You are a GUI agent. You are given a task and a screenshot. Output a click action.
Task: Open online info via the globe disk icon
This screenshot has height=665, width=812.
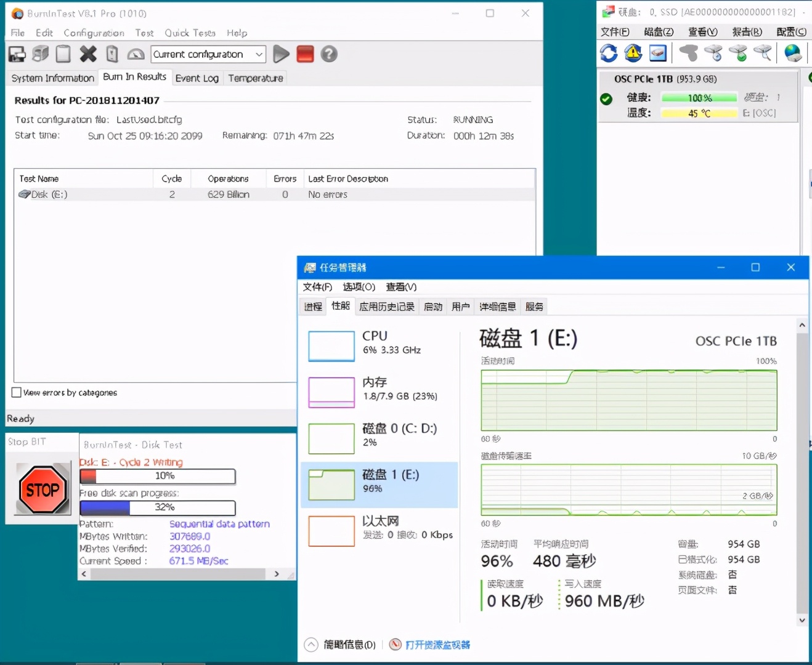pos(793,54)
